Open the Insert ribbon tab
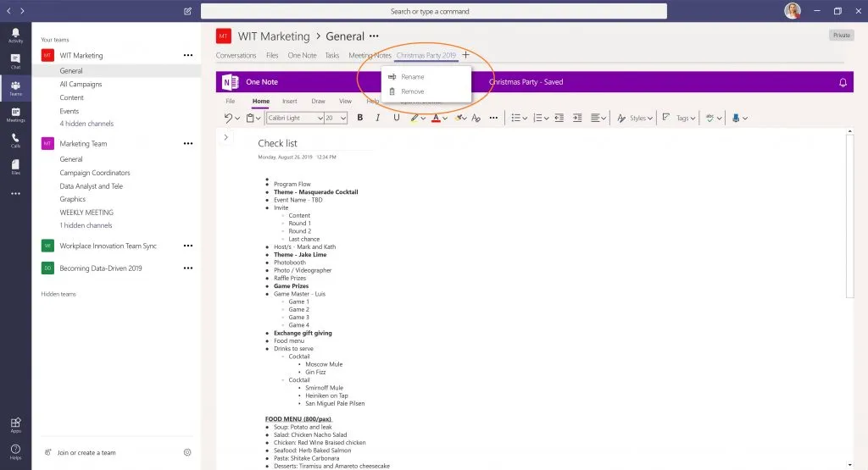The height and width of the screenshot is (470, 868). point(290,101)
